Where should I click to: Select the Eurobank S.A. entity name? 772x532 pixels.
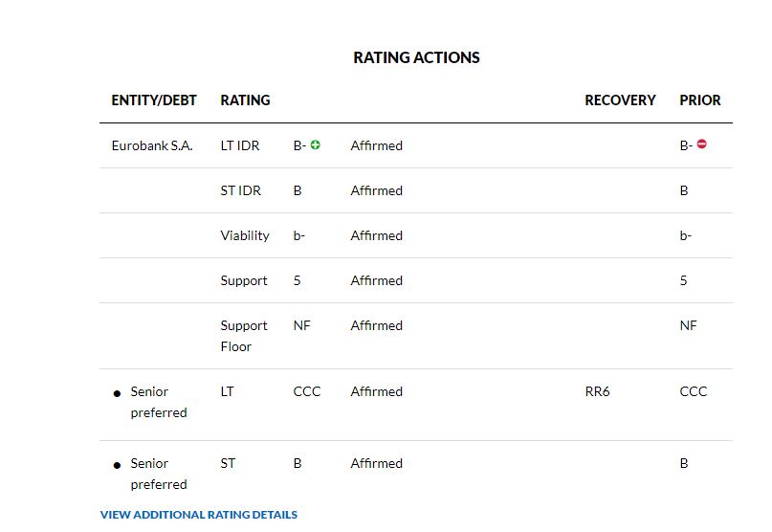pyautogui.click(x=152, y=145)
